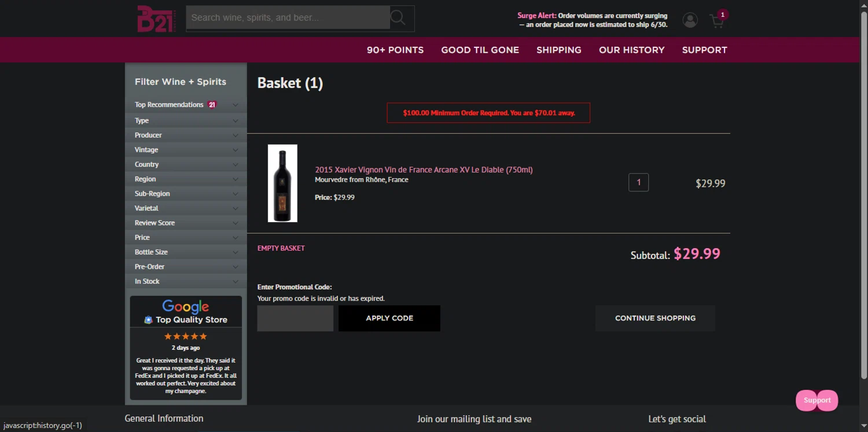Click the Filter Wine + Spirits heading
Viewport: 868px width, 432px height.
pos(181,82)
